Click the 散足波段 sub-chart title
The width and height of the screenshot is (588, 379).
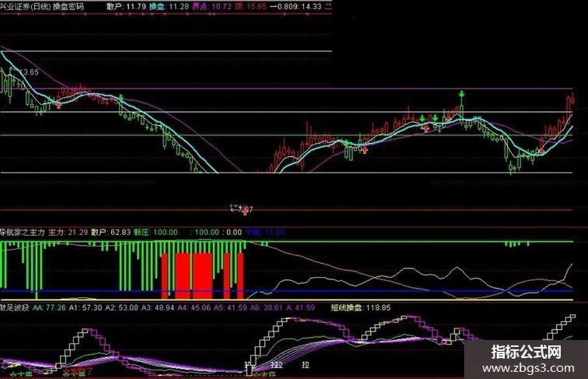click(15, 307)
